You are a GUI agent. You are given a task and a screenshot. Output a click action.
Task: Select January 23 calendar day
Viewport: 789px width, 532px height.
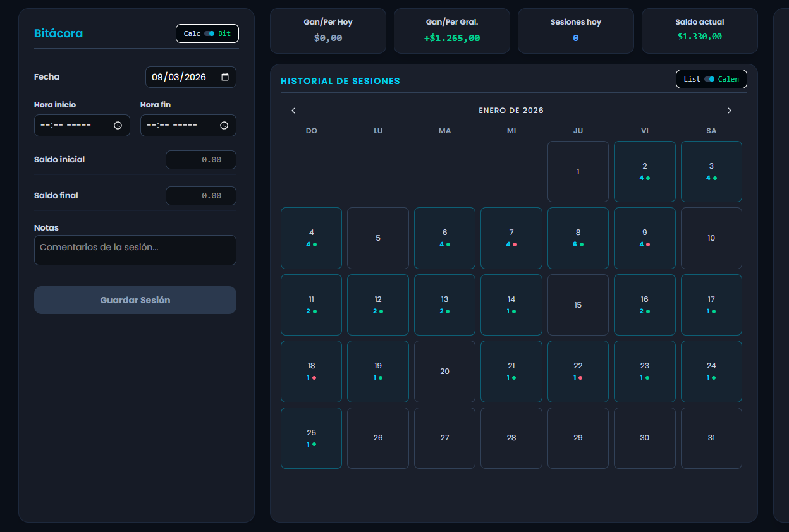[645, 372]
